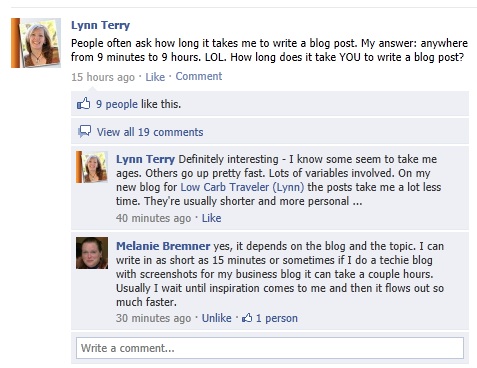Click thumbs-up icon next to 1 person
The height and width of the screenshot is (368, 477).
tap(247, 318)
